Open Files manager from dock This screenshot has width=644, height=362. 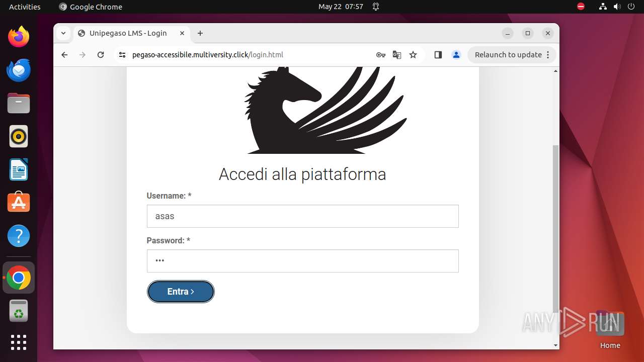(x=19, y=103)
